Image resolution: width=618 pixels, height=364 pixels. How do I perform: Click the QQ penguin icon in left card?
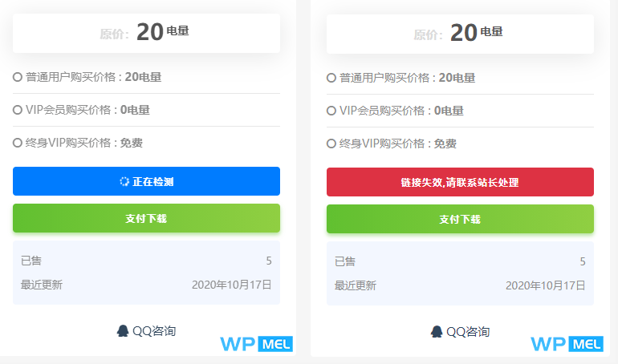click(123, 330)
